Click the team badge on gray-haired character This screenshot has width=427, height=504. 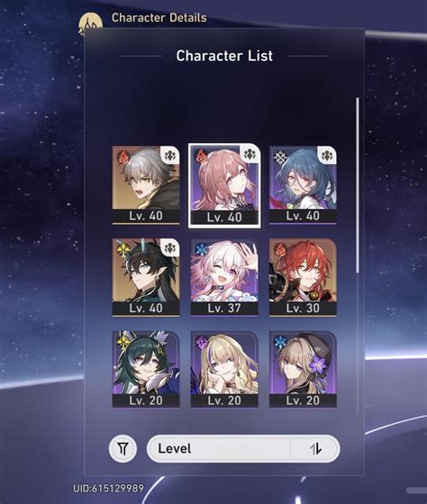(170, 156)
